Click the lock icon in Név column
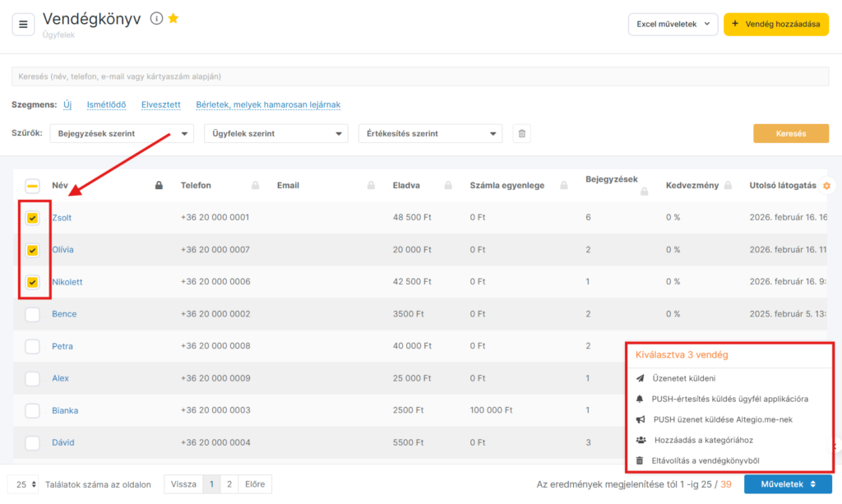 pos(159,186)
